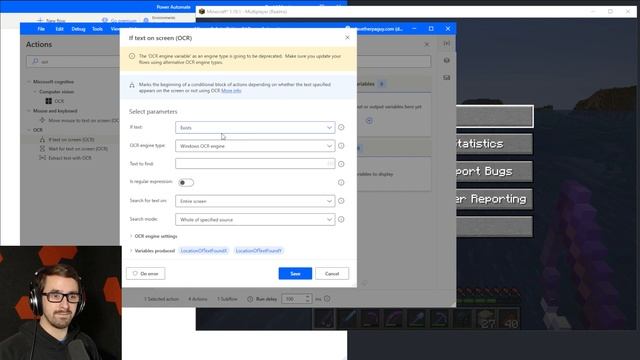Image resolution: width=640 pixels, height=360 pixels.
Task: Collapse the Computer vision subgroup
Action: (35, 92)
